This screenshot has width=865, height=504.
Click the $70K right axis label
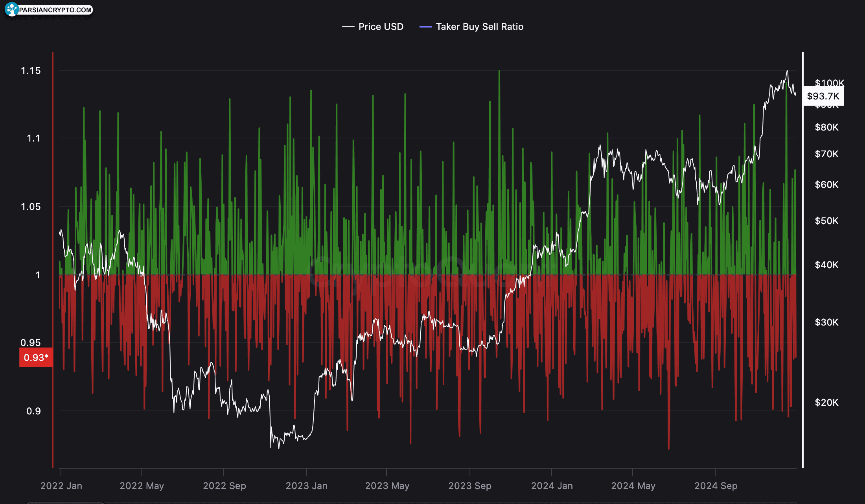pos(827,154)
